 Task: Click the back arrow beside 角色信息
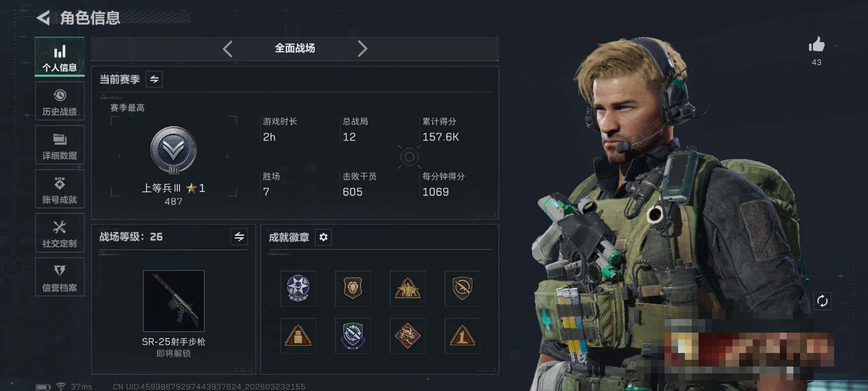(x=43, y=18)
